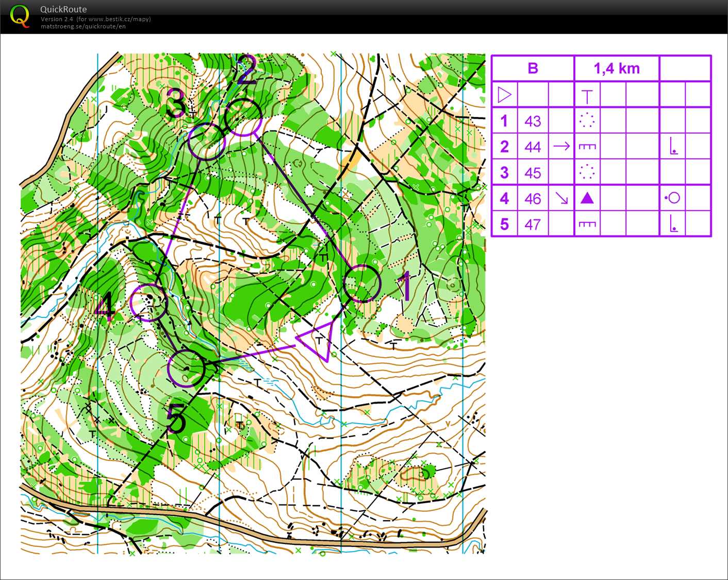The image size is (728, 580).
Task: Click control circle 3 on the map
Action: coord(206,141)
